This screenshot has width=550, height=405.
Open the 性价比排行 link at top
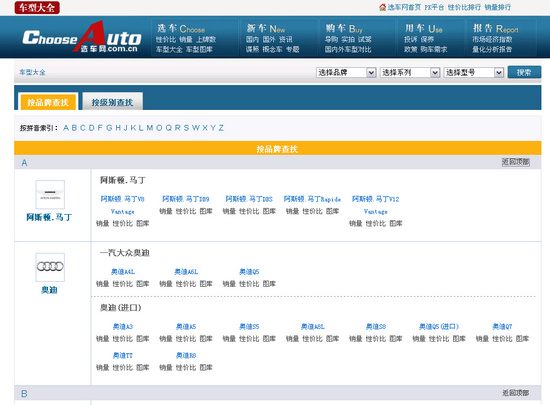click(x=464, y=7)
